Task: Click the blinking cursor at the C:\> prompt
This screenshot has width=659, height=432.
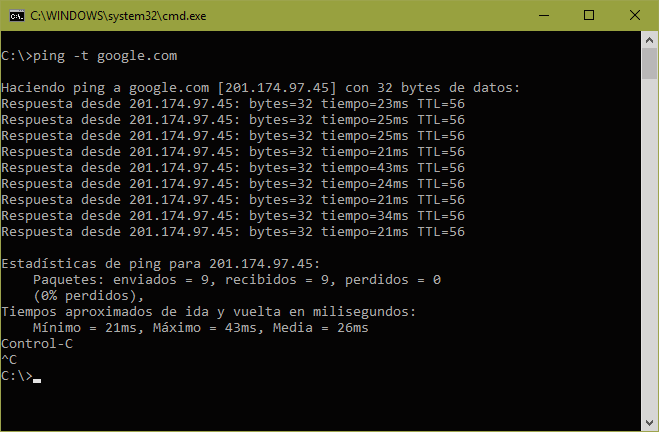Action: pyautogui.click(x=38, y=378)
